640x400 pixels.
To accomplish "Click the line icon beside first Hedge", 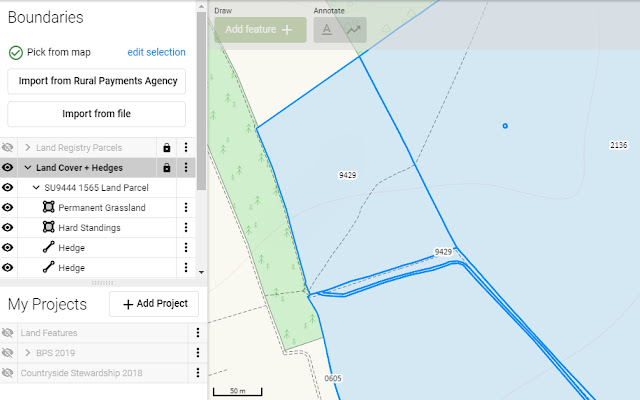I will coord(49,247).
